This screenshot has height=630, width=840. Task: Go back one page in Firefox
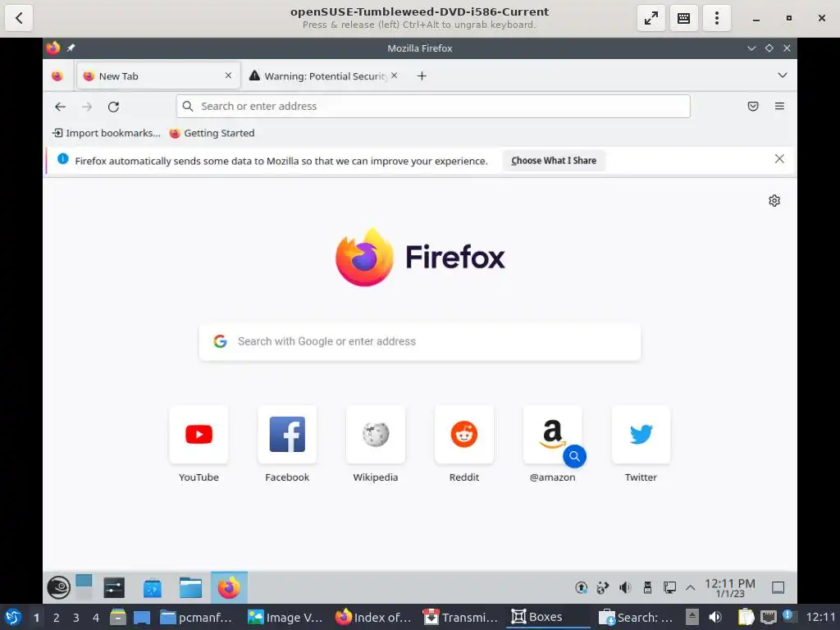point(61,107)
